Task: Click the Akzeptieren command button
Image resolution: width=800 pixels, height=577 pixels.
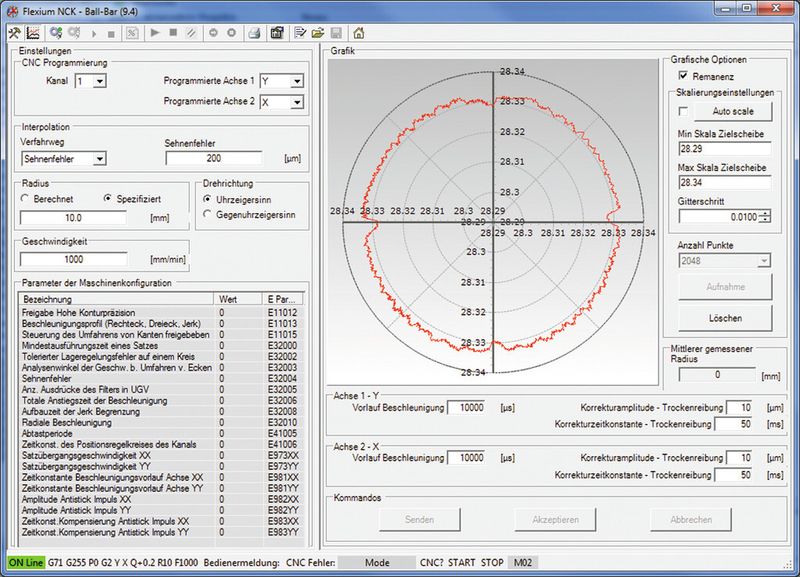Action: click(x=555, y=519)
